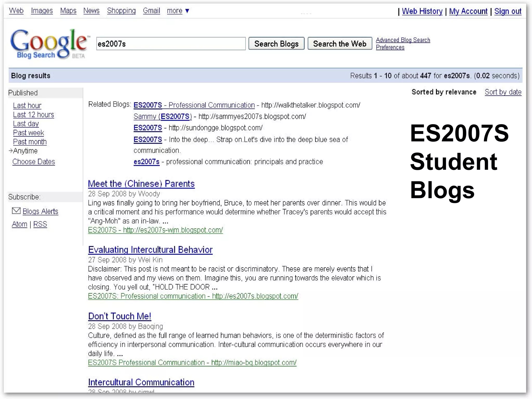532x399 pixels.
Task: Filter results to Last day
Action: coord(26,124)
